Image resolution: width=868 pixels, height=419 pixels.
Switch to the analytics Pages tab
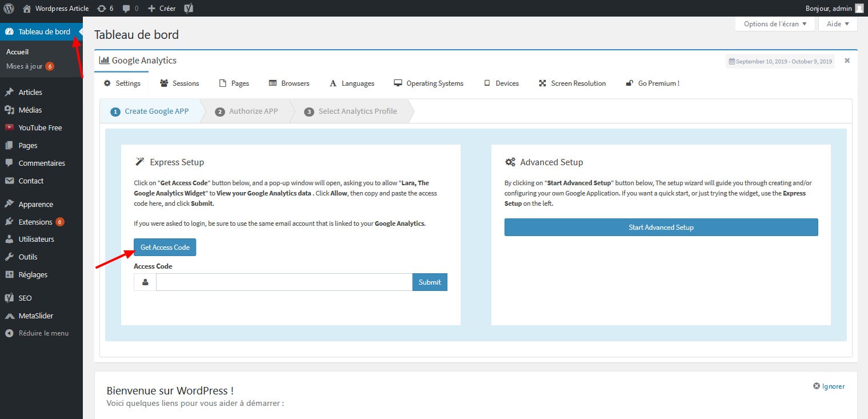click(234, 83)
